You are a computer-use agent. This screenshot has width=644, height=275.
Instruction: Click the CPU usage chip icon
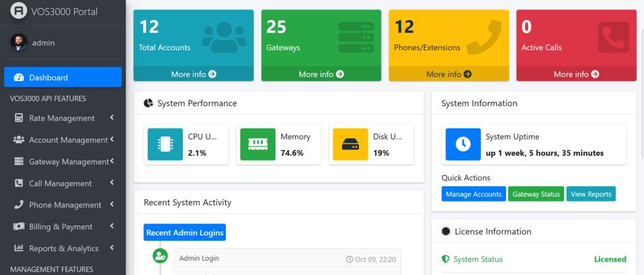(165, 144)
